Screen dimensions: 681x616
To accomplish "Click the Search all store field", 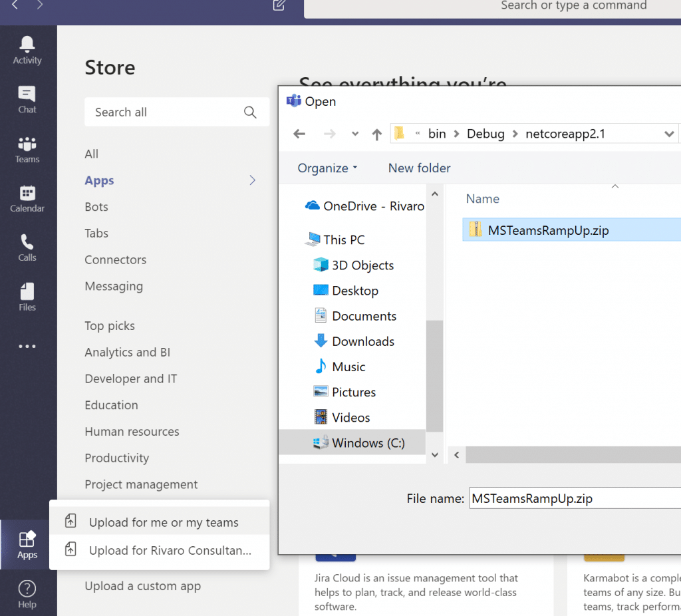I will pyautogui.click(x=176, y=112).
